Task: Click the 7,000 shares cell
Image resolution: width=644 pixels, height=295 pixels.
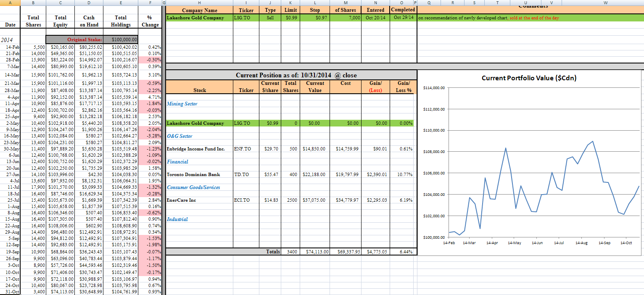Action: coord(345,18)
